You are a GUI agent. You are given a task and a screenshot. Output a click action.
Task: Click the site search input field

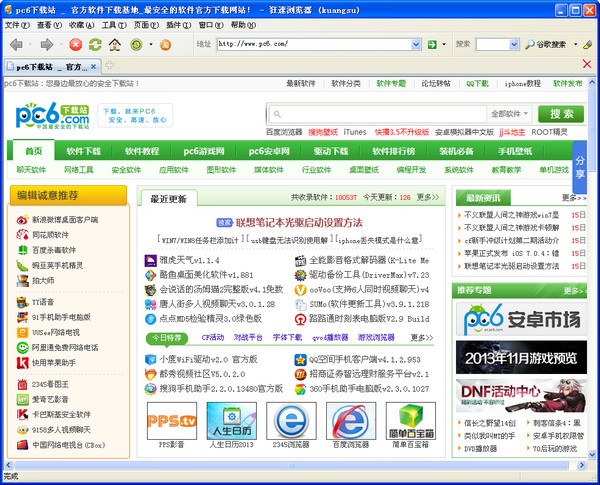click(378, 114)
